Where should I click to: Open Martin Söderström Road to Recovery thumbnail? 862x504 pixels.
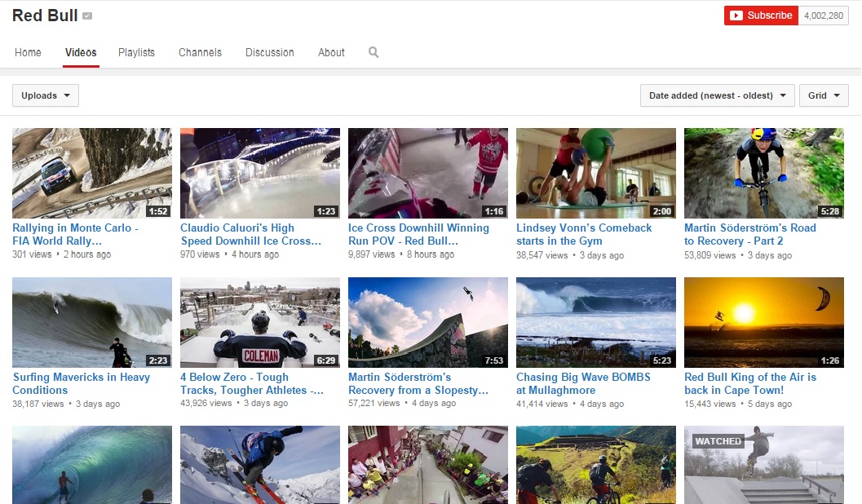764,173
